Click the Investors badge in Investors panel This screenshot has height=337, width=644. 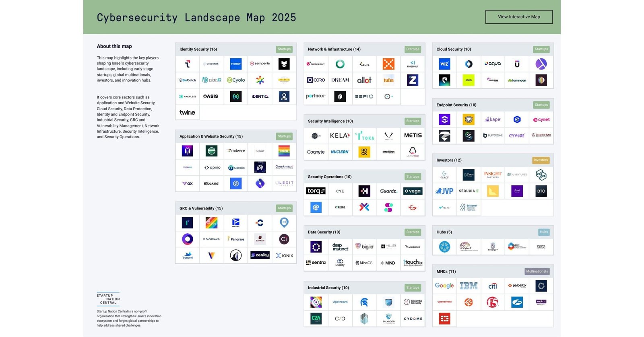tap(541, 160)
